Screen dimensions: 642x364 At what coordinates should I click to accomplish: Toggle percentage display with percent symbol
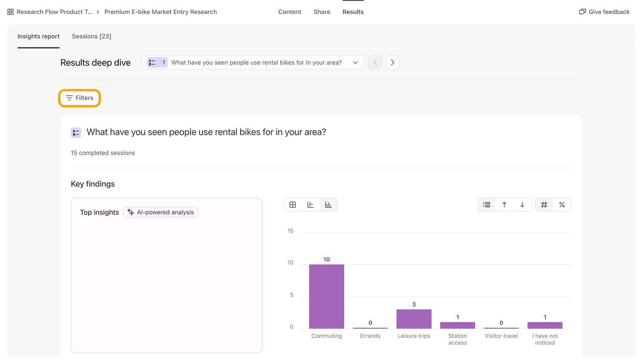[562, 205]
